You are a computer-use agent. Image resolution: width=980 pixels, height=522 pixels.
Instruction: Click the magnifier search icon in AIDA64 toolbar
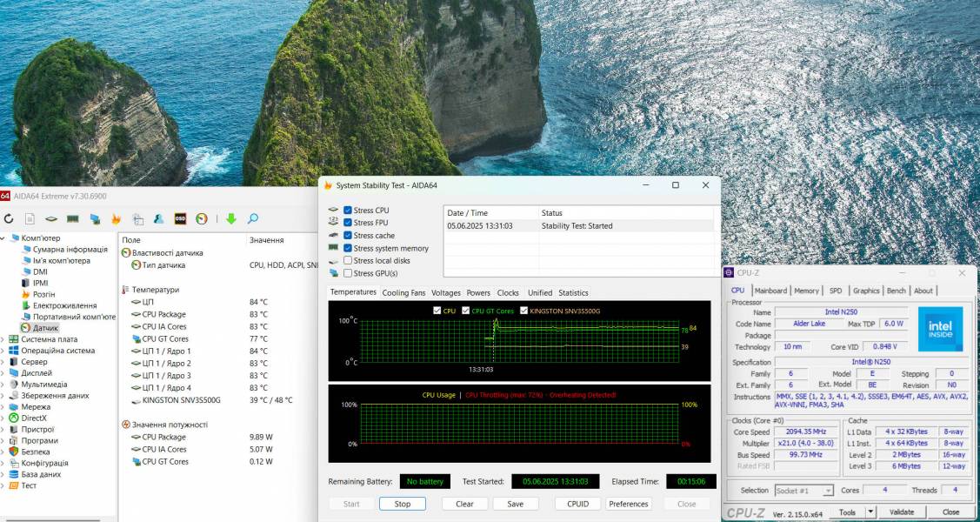pos(252,218)
